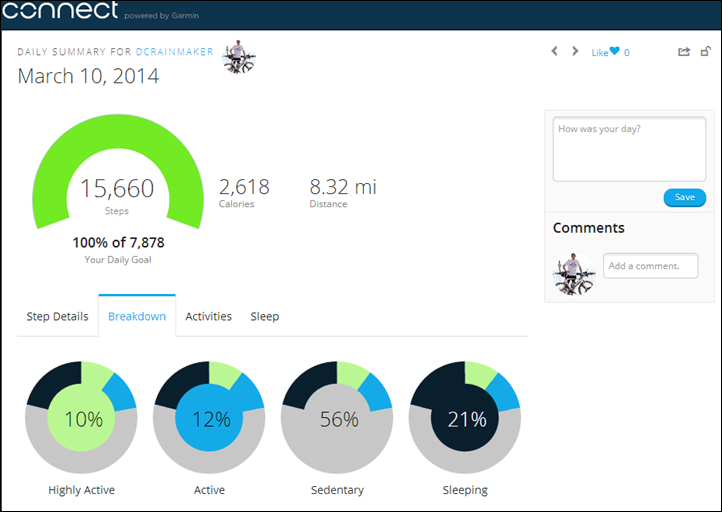Open the DCRAINMAKER profile link
The height and width of the screenshot is (512, 722).
tap(174, 51)
